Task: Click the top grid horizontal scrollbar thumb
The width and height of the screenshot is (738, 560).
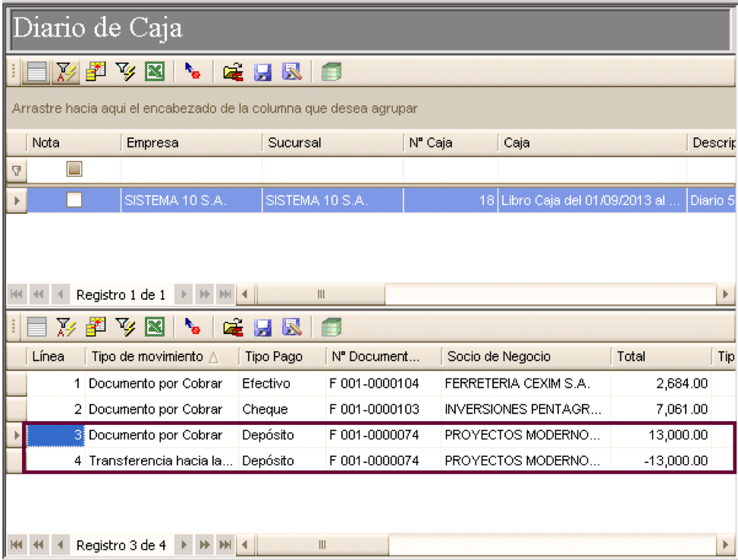Action: pos(321,294)
